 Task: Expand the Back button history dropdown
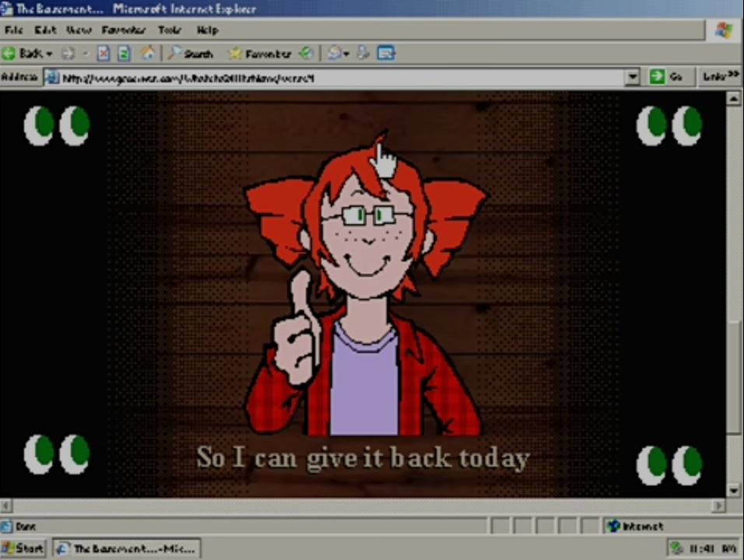pyautogui.click(x=49, y=54)
